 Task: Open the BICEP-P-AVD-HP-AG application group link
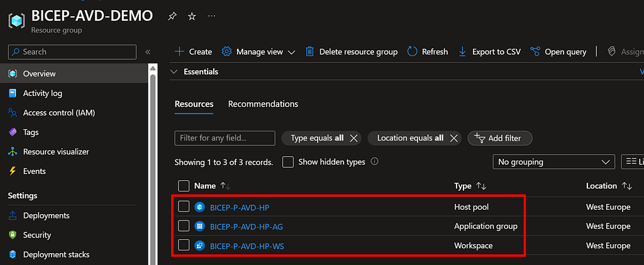click(x=246, y=227)
